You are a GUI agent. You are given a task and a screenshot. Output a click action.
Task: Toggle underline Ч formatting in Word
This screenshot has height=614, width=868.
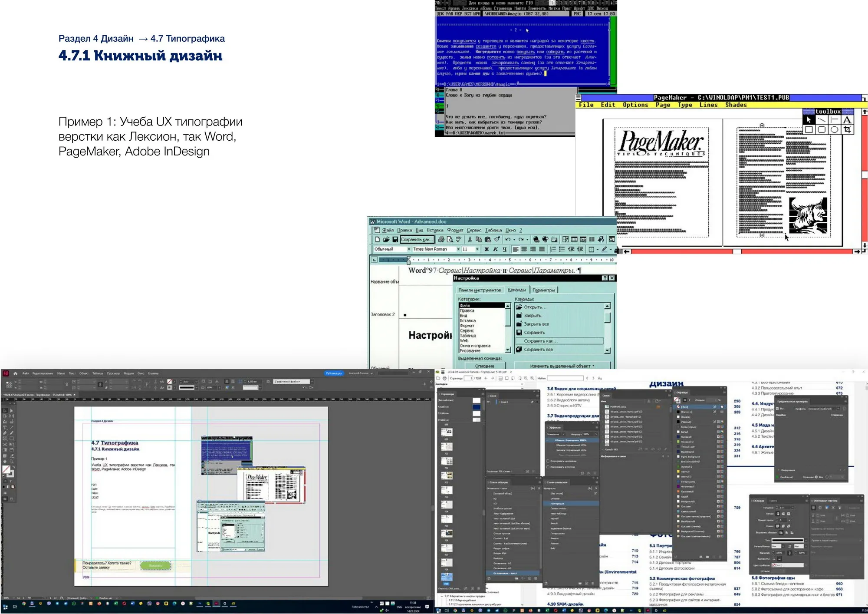tap(504, 249)
